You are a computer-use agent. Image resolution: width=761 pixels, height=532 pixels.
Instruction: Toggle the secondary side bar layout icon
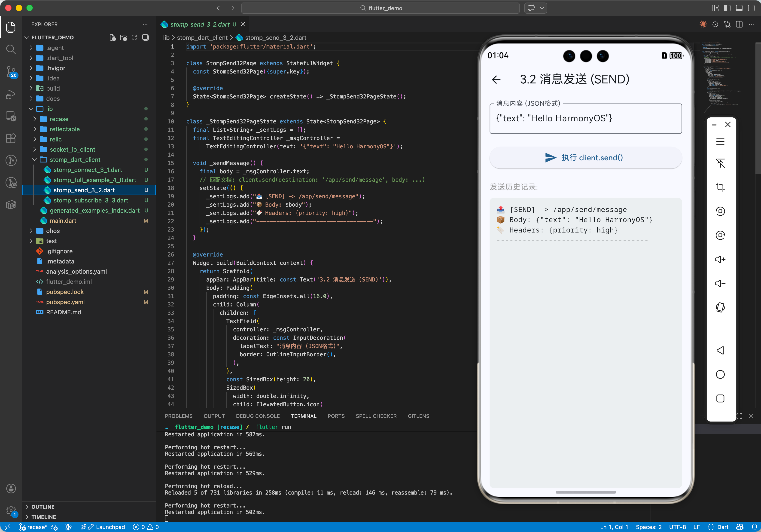(751, 8)
